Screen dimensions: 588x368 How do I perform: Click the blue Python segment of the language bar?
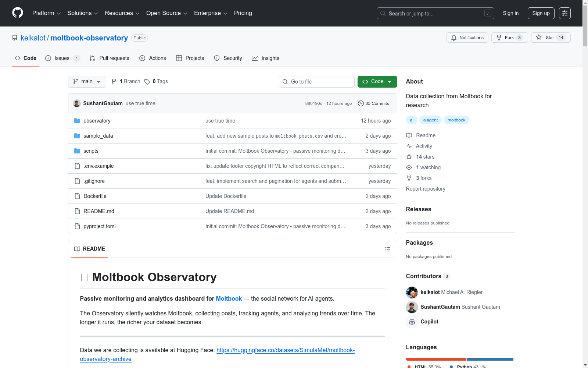click(x=490, y=359)
